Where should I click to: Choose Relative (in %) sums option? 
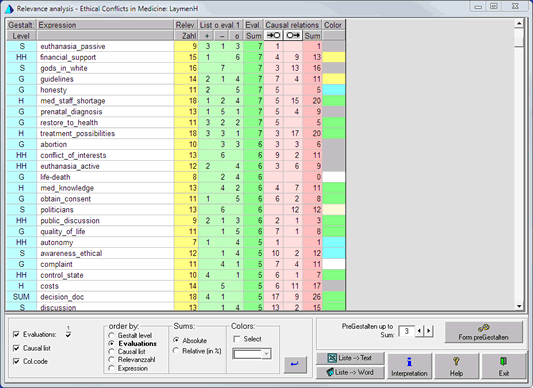click(176, 351)
